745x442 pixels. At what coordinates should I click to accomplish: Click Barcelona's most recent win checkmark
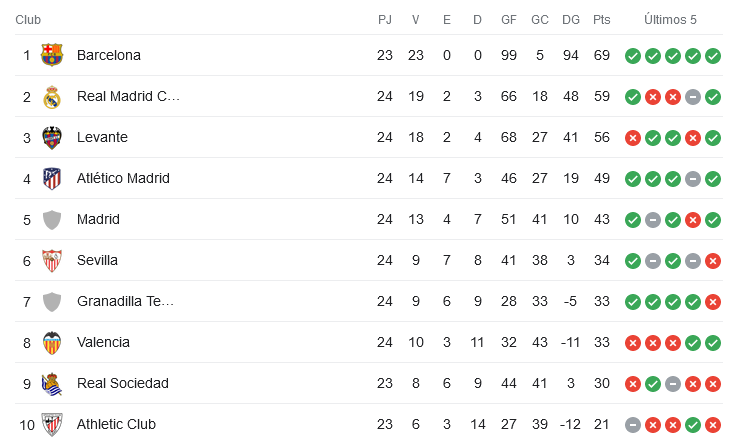click(x=713, y=56)
